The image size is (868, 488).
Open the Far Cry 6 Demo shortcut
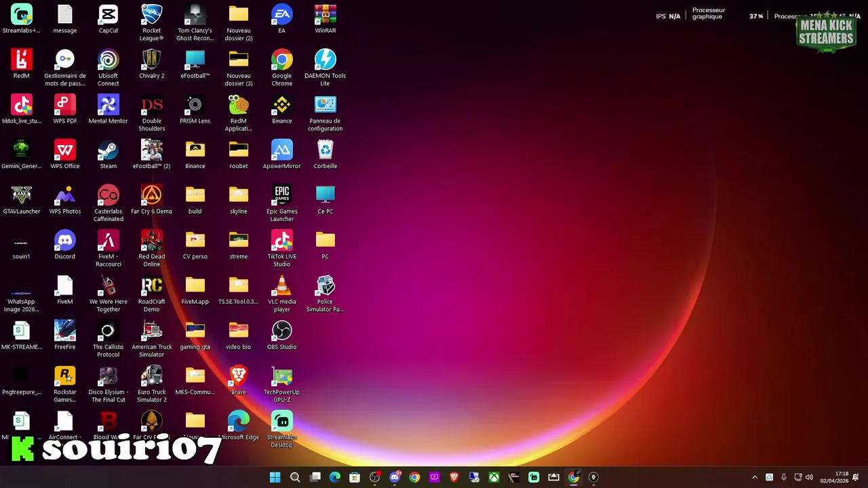coord(152,200)
